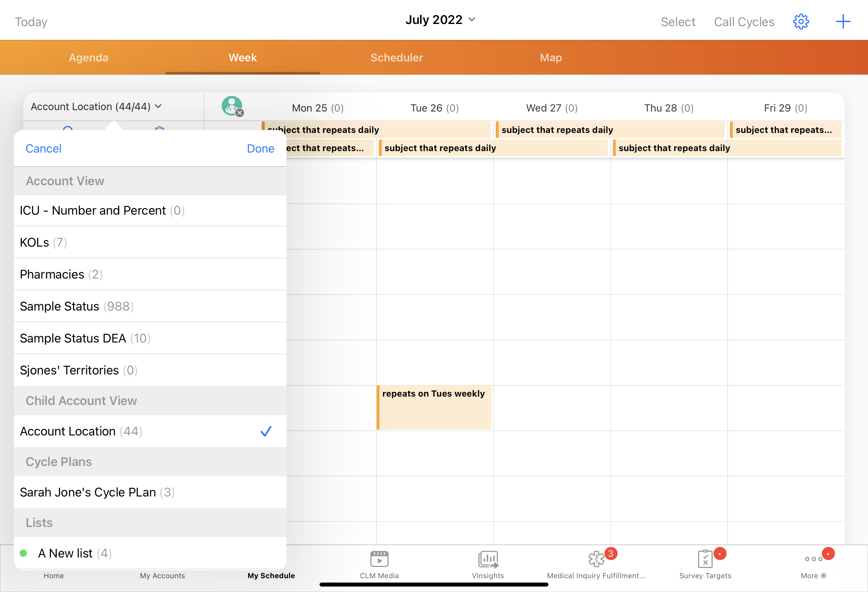Choose KOLs account view option

[x=150, y=242]
